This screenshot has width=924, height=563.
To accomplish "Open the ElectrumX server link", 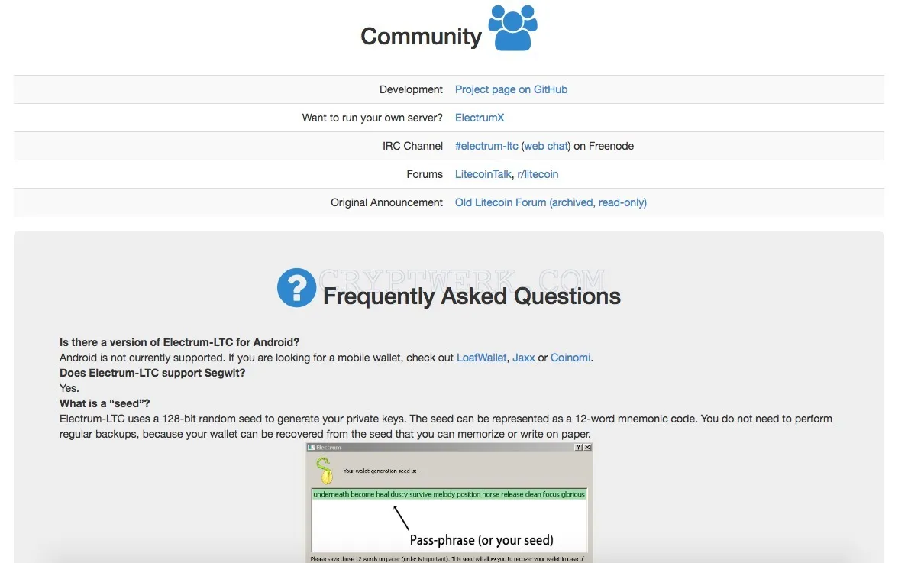I will coord(480,118).
